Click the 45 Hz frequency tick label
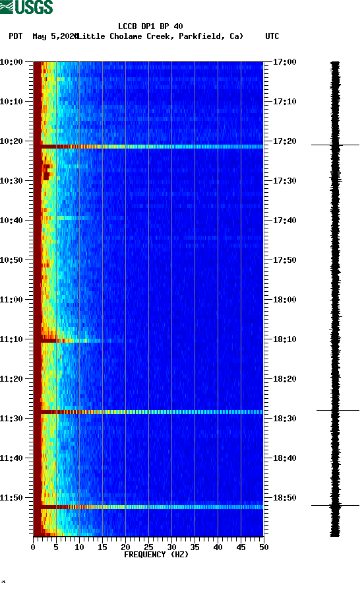Screen dimensions: 364x589 tap(241, 547)
